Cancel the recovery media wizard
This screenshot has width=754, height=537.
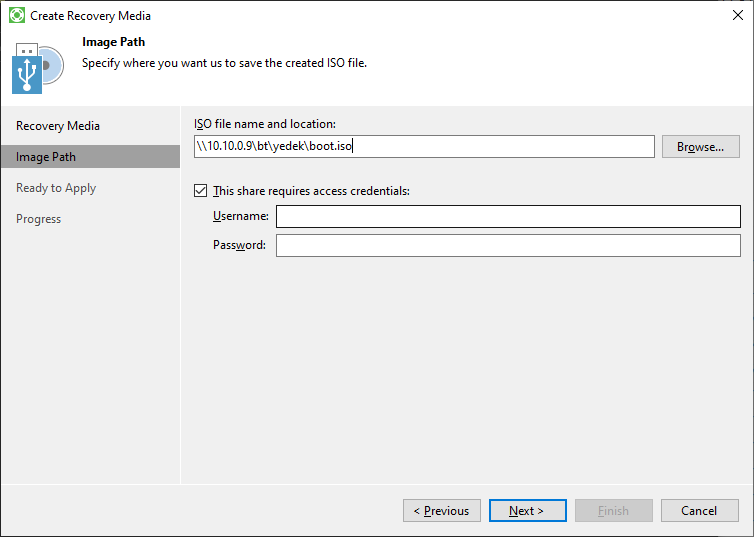[700, 511]
